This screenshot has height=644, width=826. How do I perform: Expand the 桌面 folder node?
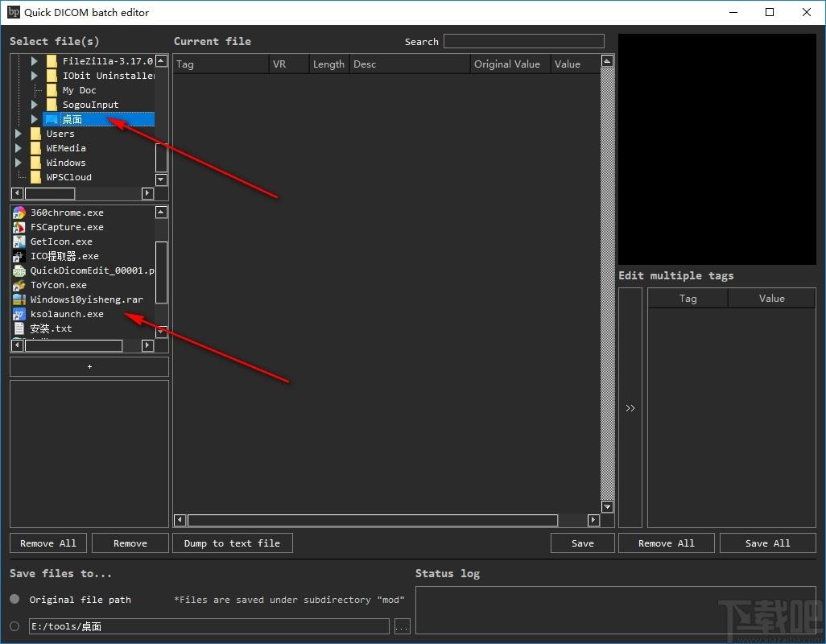coord(35,119)
